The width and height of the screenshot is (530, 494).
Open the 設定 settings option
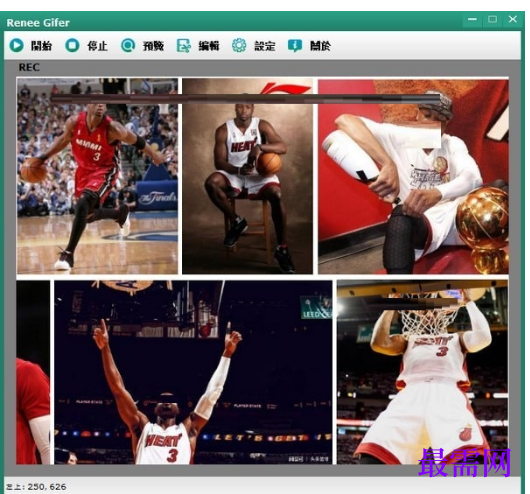tap(265, 46)
